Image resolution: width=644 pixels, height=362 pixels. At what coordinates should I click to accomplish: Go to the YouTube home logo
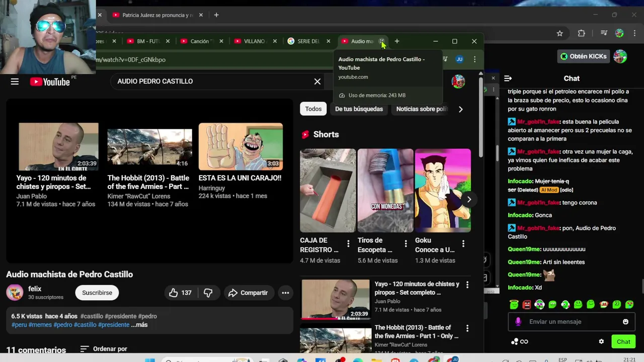(x=50, y=81)
